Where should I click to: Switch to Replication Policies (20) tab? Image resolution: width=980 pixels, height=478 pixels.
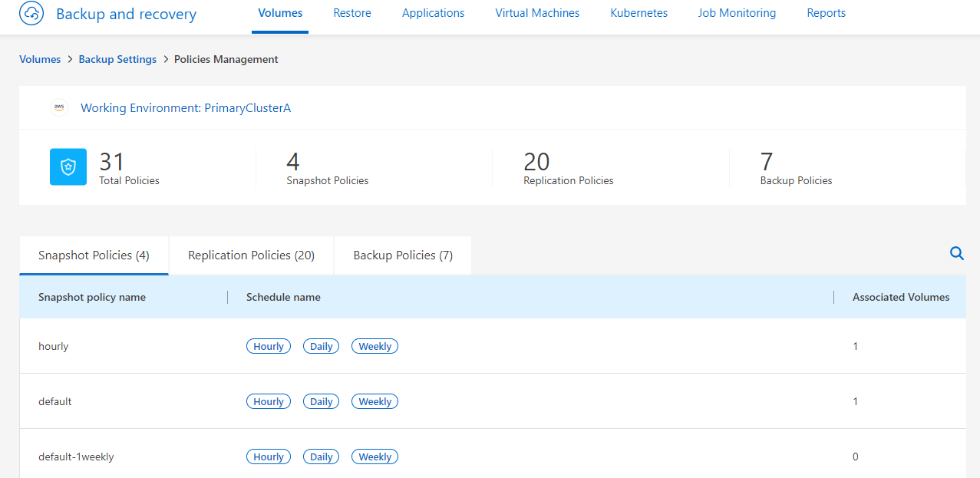251,255
